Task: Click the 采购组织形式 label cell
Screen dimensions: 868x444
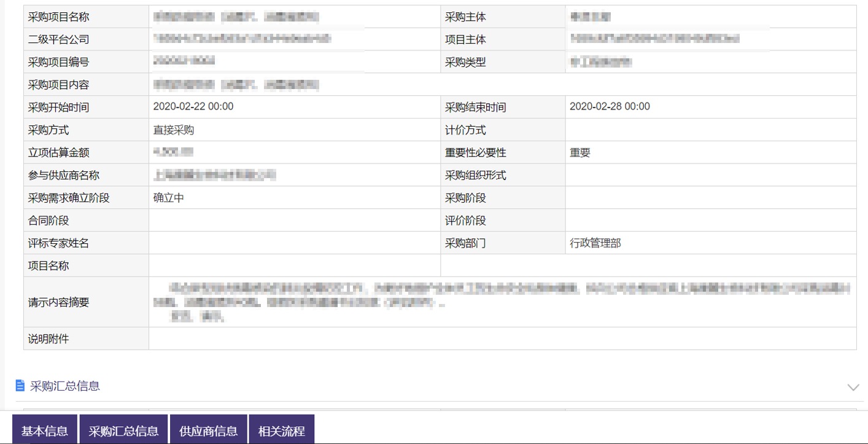Action: 503,176
